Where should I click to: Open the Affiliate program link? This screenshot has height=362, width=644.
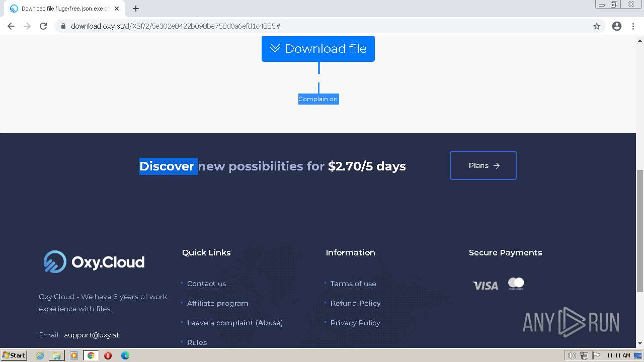point(217,303)
